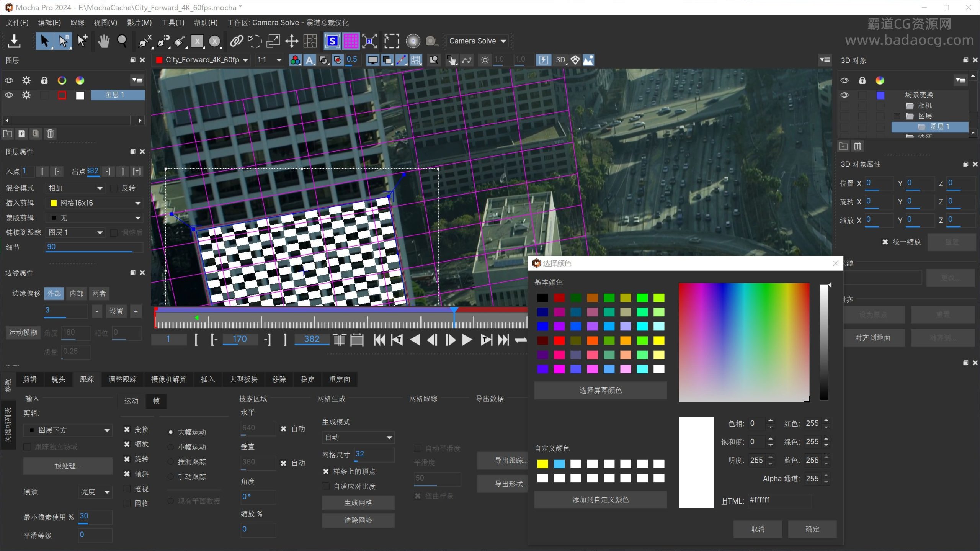The width and height of the screenshot is (980, 551).
Task: Click the link chain attach layer tool
Action: 237,41
